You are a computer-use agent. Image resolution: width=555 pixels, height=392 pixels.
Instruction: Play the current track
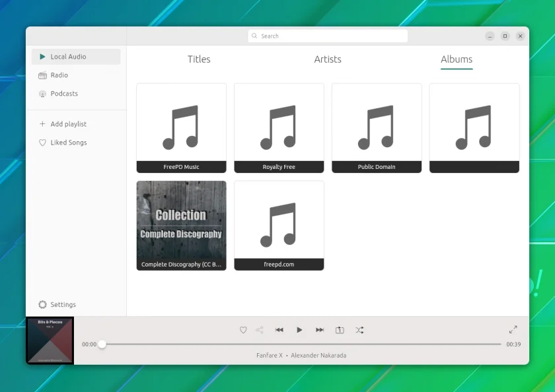[299, 330]
